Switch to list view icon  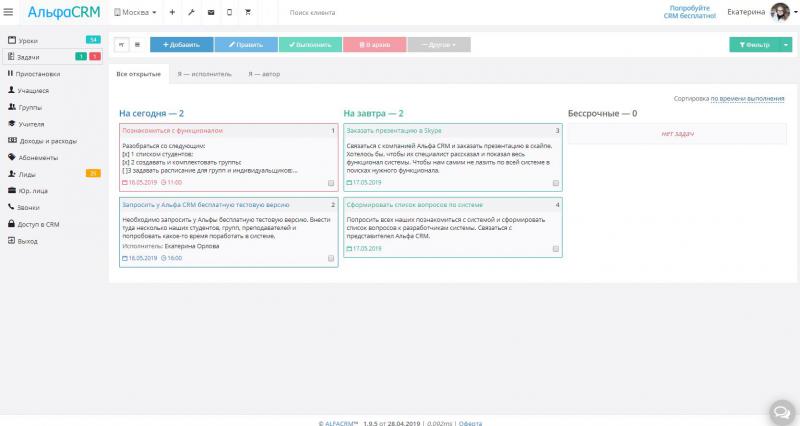(137, 45)
